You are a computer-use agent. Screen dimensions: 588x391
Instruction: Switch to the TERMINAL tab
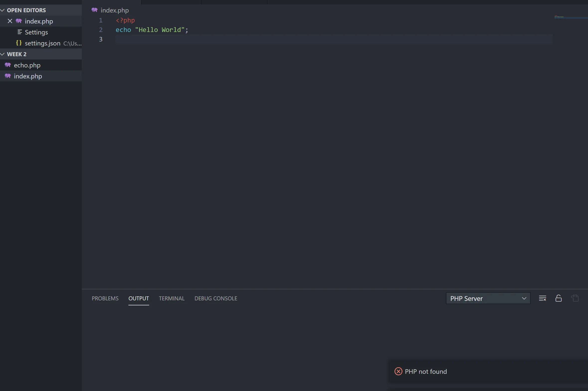(x=172, y=298)
